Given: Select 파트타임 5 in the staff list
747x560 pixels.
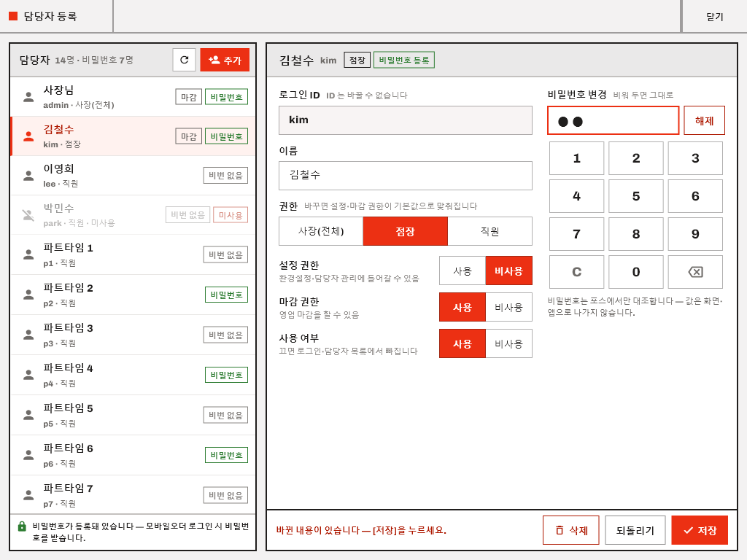Looking at the screenshot, I should tap(133, 415).
